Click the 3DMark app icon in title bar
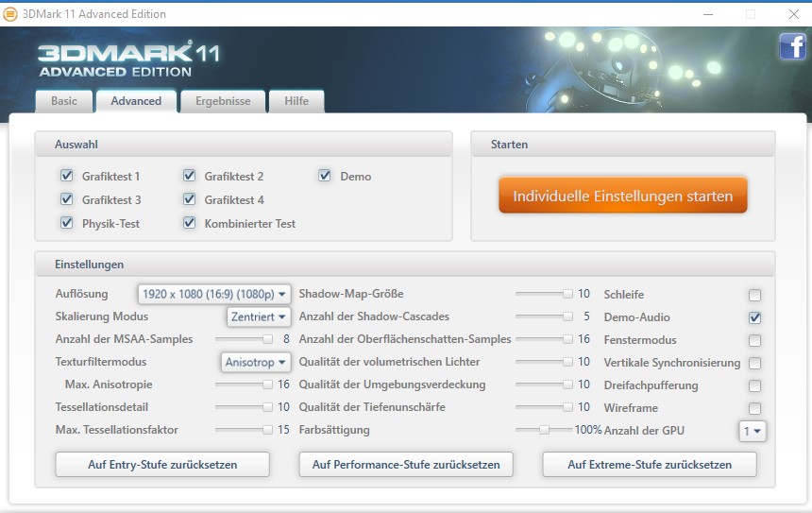The image size is (812, 513). [11, 14]
